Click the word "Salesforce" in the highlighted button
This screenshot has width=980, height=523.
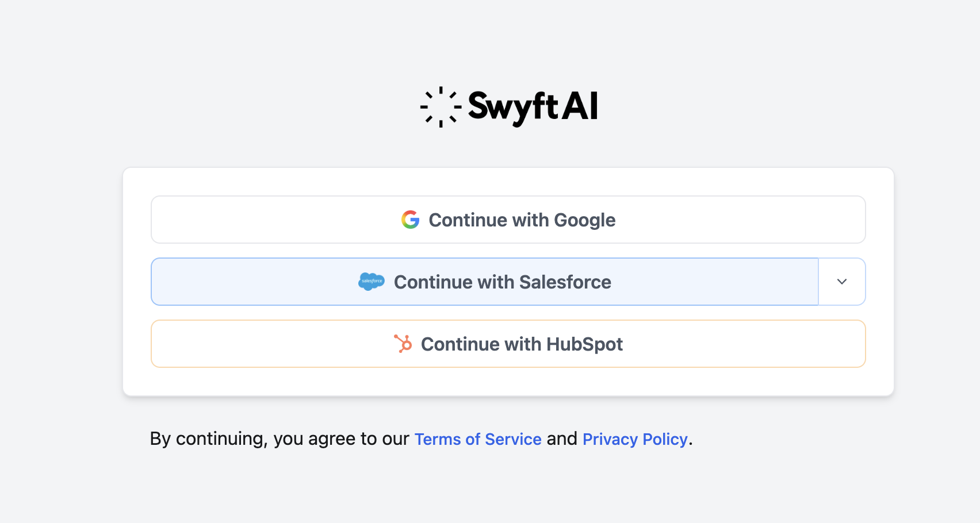[565, 282]
